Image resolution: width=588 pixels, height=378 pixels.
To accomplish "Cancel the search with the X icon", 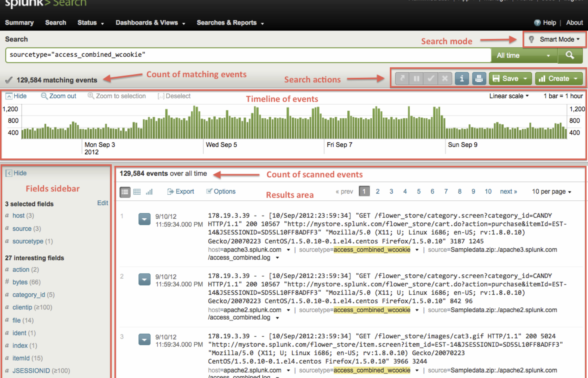I will 445,78.
